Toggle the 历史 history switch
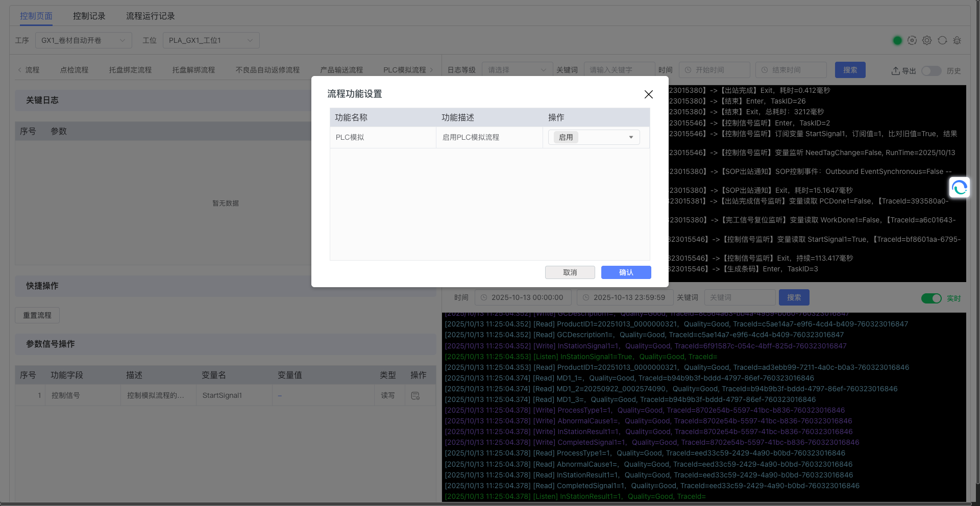 [931, 70]
